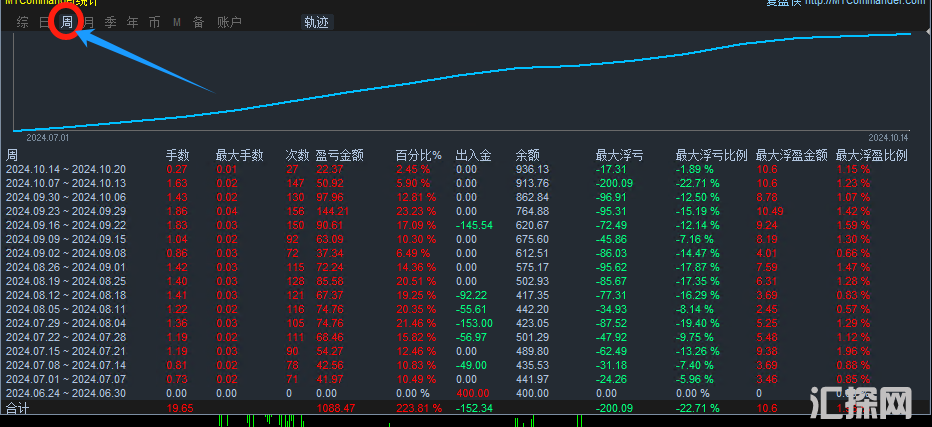932x427 pixels.
Task: Click the 轨迹 track button
Action: [317, 22]
